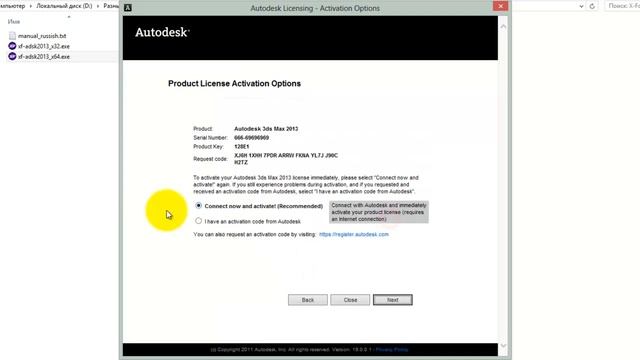Image resolution: width=640 pixels, height=360 pixels.
Task: Click the Close button in dialog
Action: [350, 300]
